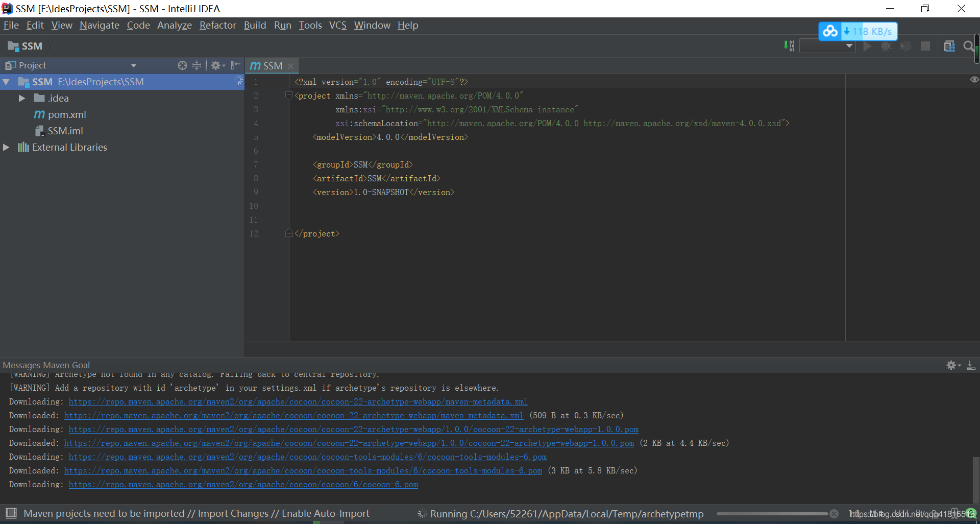This screenshot has height=524, width=980.
Task: Open the Downloading maven-metadata.xml link
Action: click(x=298, y=401)
